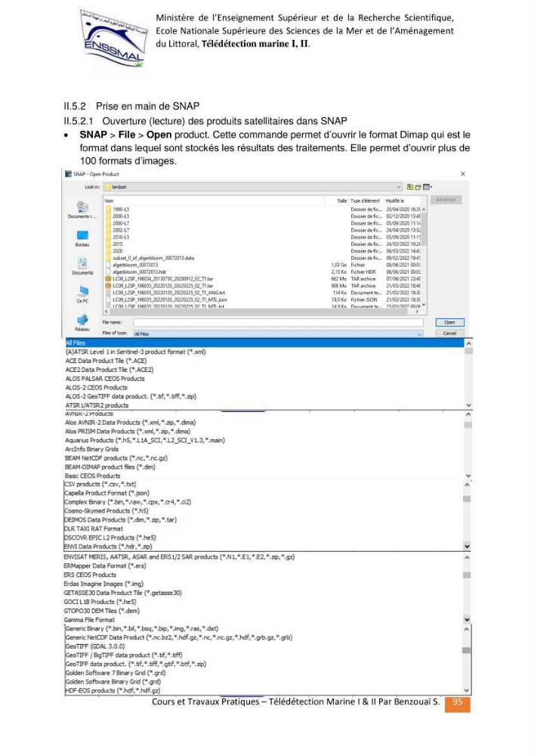
Task: Create a new folder with toolbar icon
Action: 418,187
